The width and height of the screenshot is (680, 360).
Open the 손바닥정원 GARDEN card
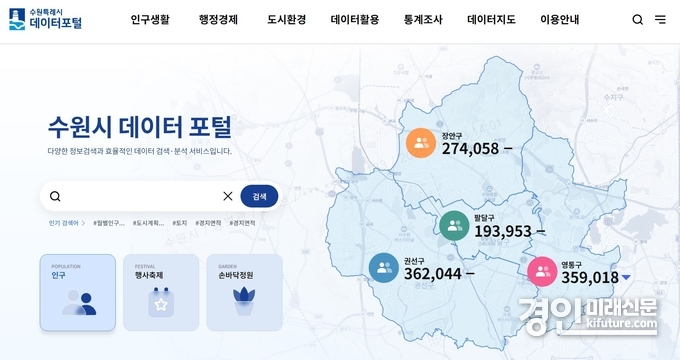coord(245,293)
